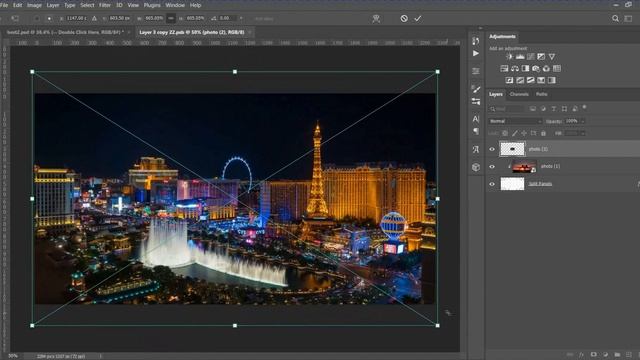
Task: Add a Black & White adjustment
Action: click(x=525, y=69)
